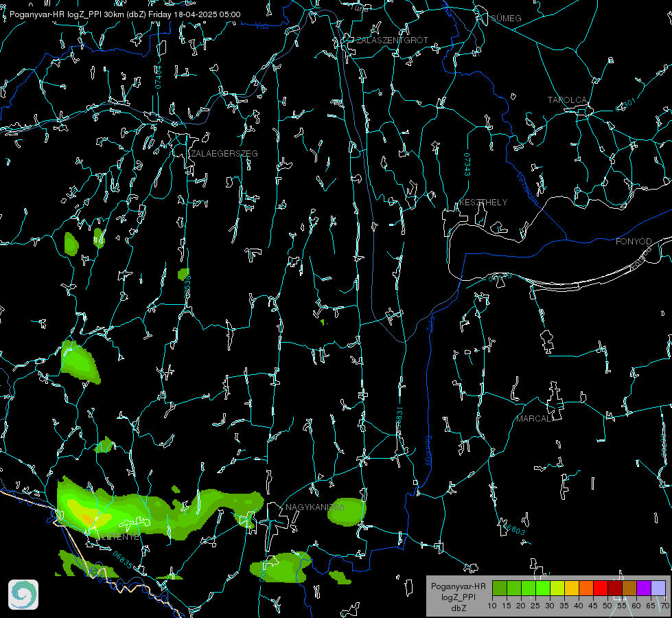This screenshot has width=672, height=618.
Task: Click the legend scale value 40
Action: [578, 606]
